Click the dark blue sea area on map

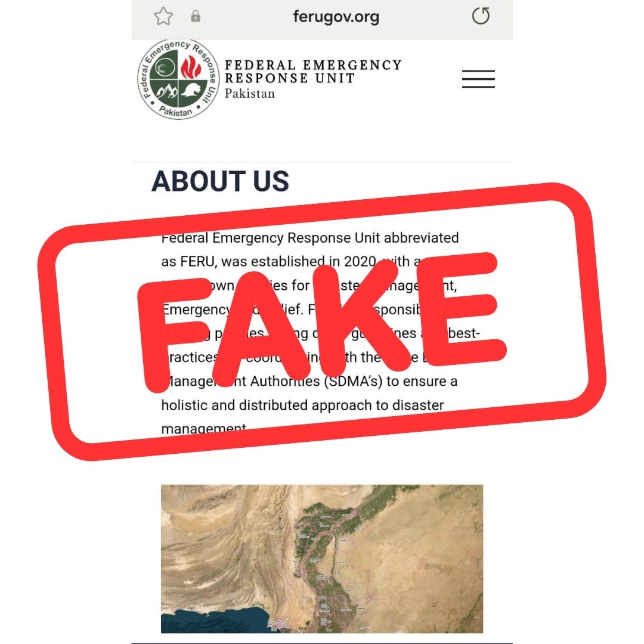(213, 620)
